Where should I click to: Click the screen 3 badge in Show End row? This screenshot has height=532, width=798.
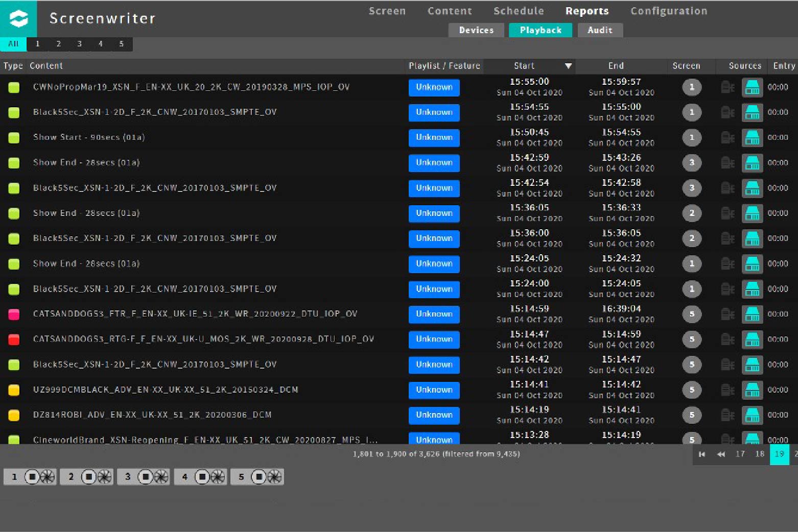pyautogui.click(x=692, y=163)
